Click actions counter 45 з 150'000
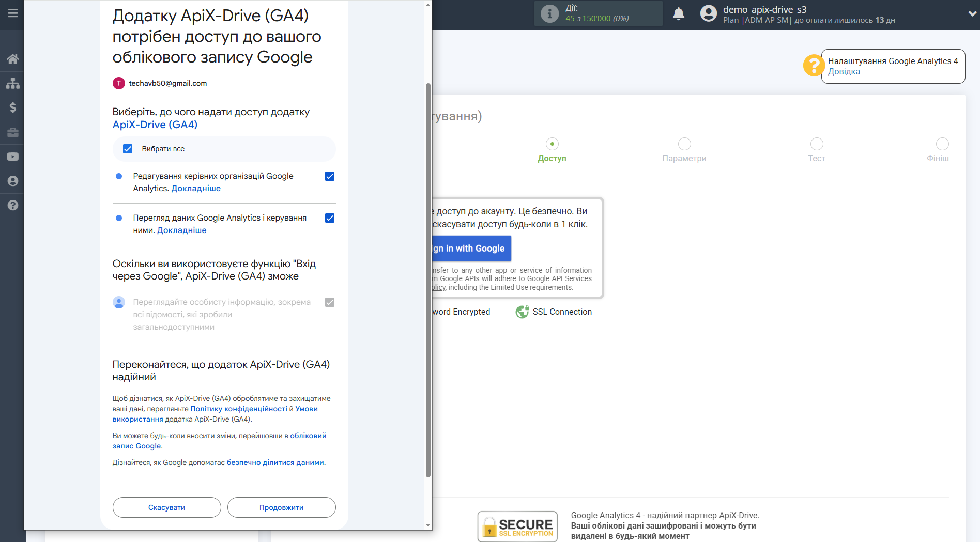The width and height of the screenshot is (980, 542). pyautogui.click(x=597, y=19)
